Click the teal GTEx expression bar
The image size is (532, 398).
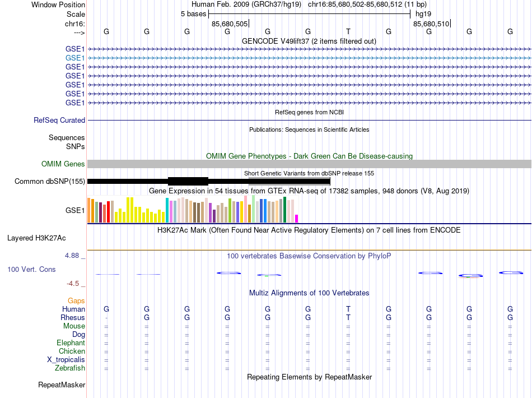[167, 210]
